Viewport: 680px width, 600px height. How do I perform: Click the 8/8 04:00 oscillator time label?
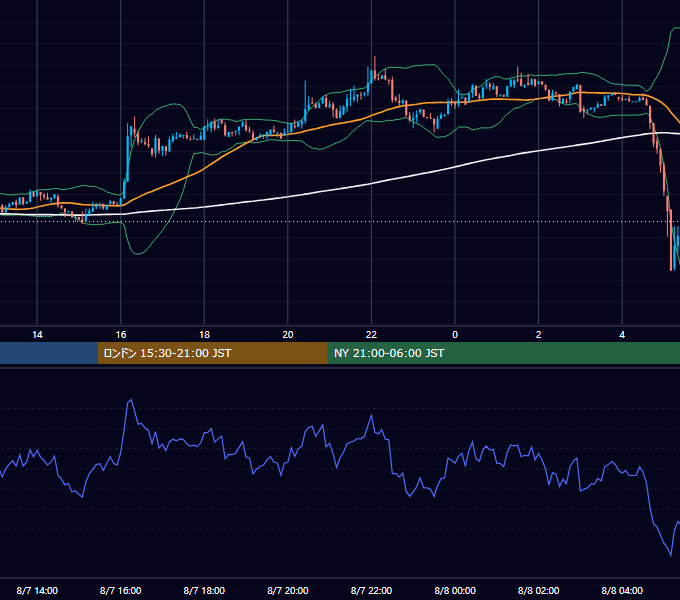622,590
